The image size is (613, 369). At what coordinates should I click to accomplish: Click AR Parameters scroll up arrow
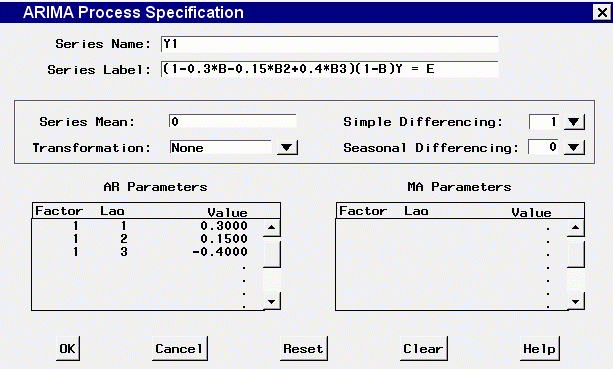(x=272, y=227)
